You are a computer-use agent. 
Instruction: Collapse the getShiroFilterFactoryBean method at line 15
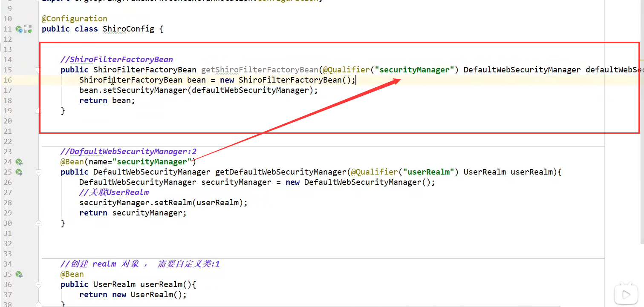coord(38,70)
